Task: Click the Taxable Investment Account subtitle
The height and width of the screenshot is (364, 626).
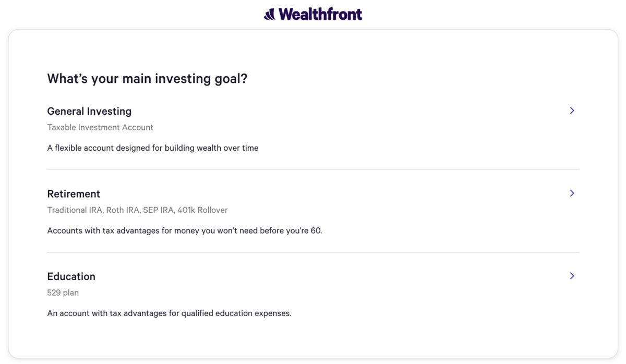Action: (x=100, y=127)
